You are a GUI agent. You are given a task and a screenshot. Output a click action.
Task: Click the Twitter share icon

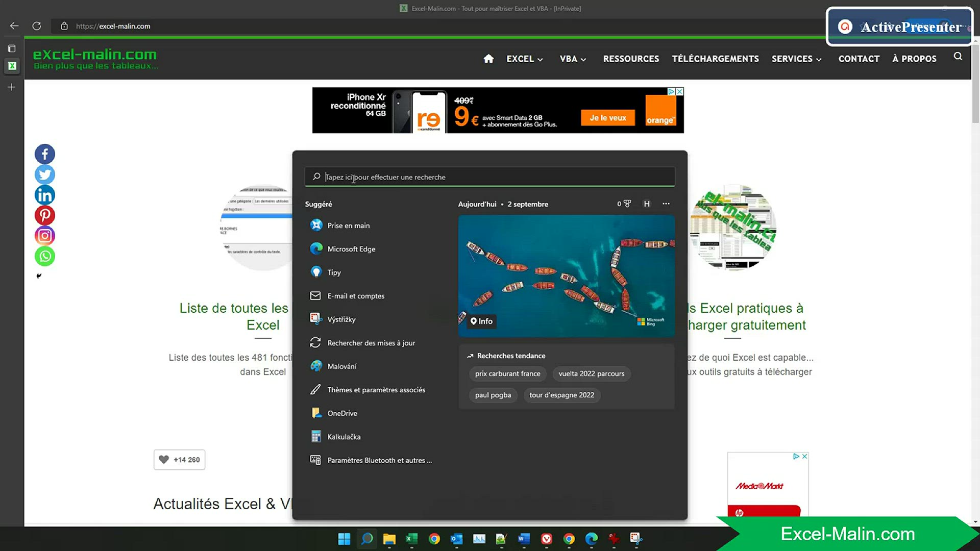[x=45, y=174]
